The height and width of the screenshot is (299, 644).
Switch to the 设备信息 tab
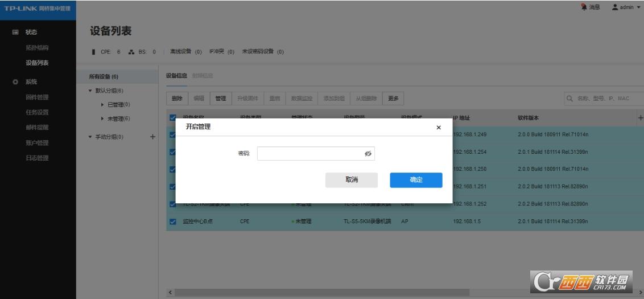pos(176,76)
